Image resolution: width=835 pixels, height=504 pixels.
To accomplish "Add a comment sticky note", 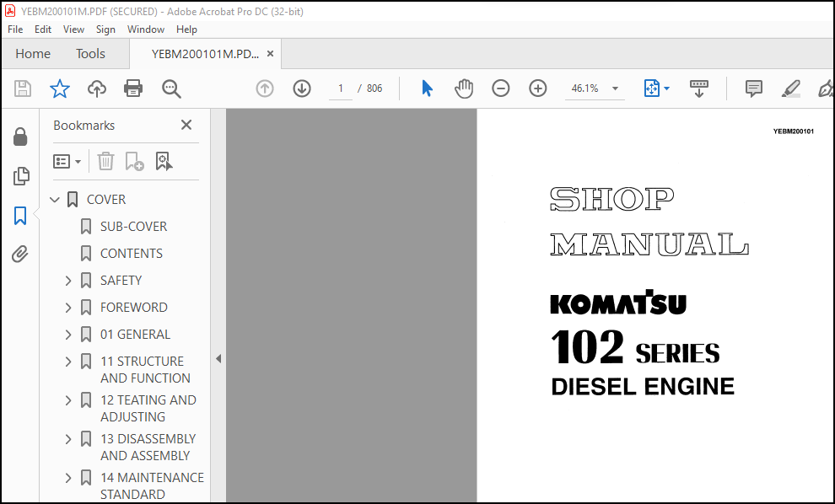I will pyautogui.click(x=753, y=88).
